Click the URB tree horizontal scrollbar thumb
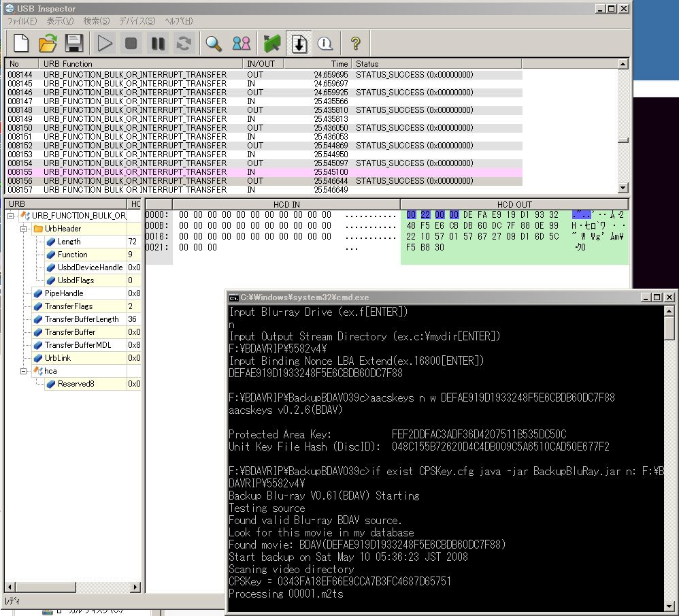 (x=45, y=587)
